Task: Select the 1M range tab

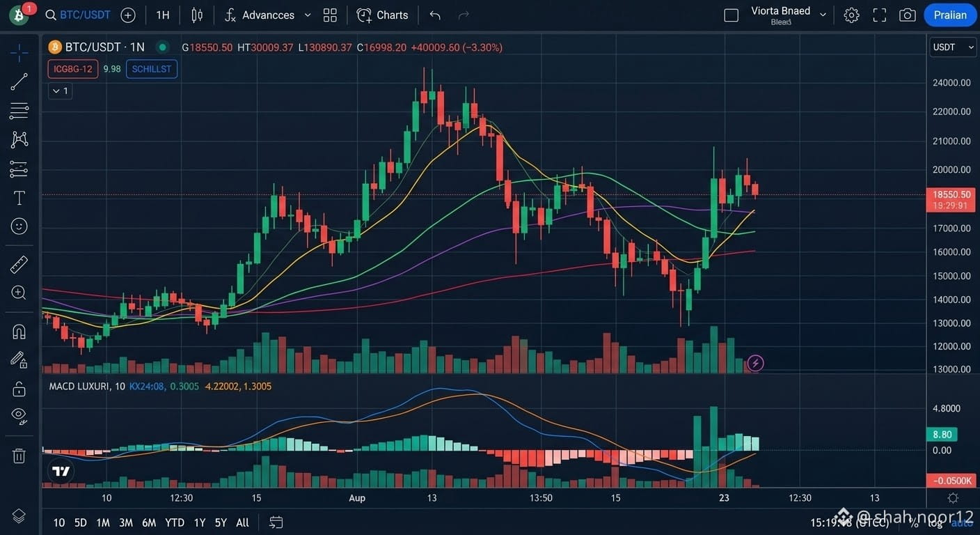Action: pos(103,522)
